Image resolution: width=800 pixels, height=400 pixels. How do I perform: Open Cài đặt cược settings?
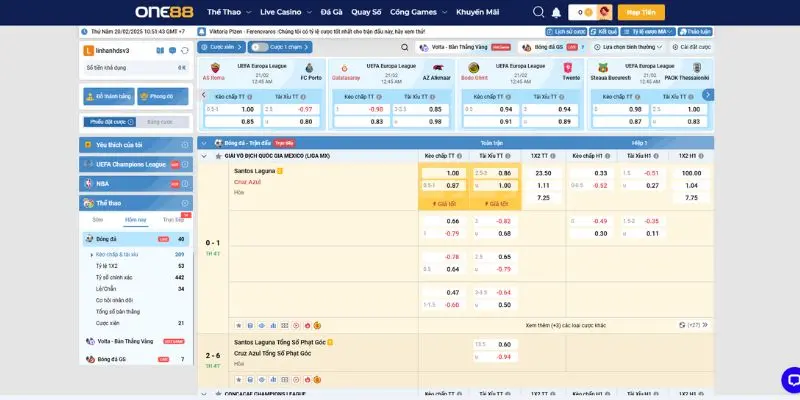(x=691, y=47)
